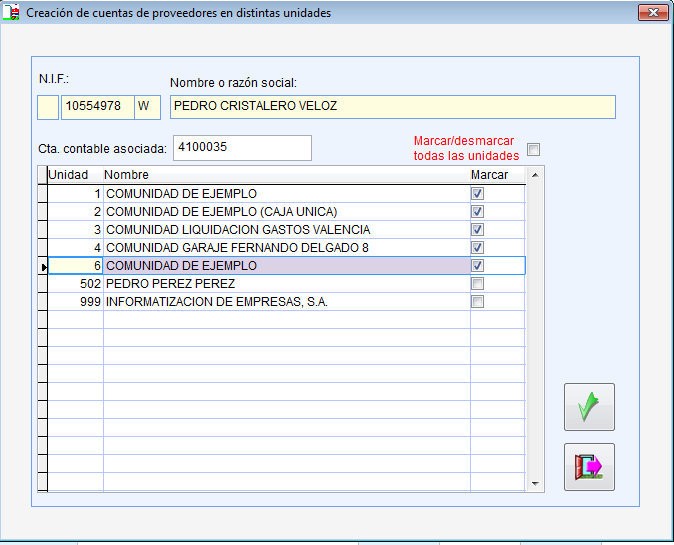The width and height of the screenshot is (674, 545).
Task: Check Marcar for INFORMATIZACION DE EMPRESAS, S.A.
Action: coord(477,302)
